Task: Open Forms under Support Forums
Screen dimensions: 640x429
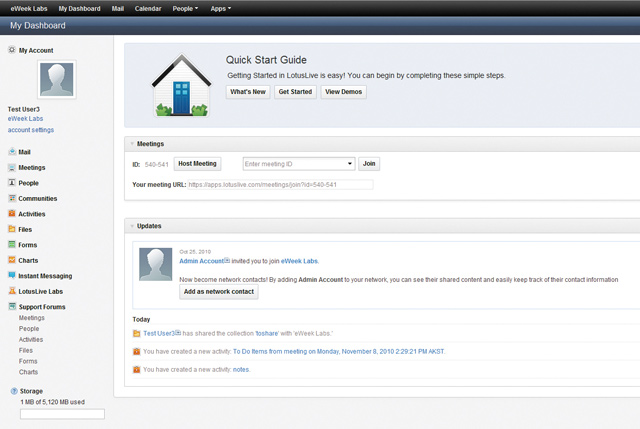Action: (28, 361)
